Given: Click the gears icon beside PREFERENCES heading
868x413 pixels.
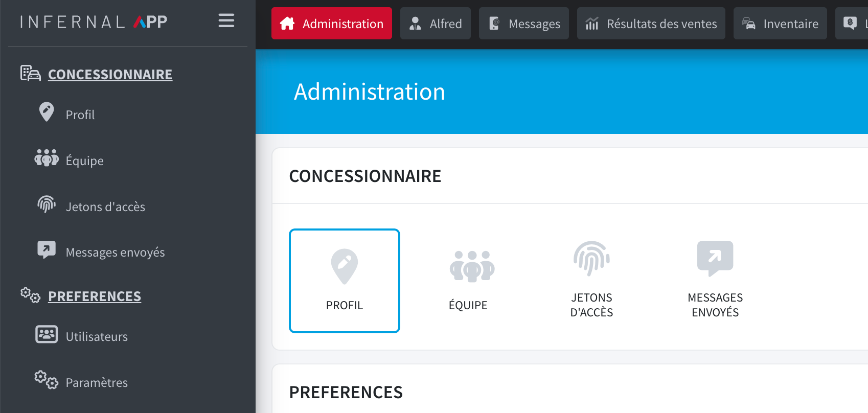Looking at the screenshot, I should coord(31,295).
